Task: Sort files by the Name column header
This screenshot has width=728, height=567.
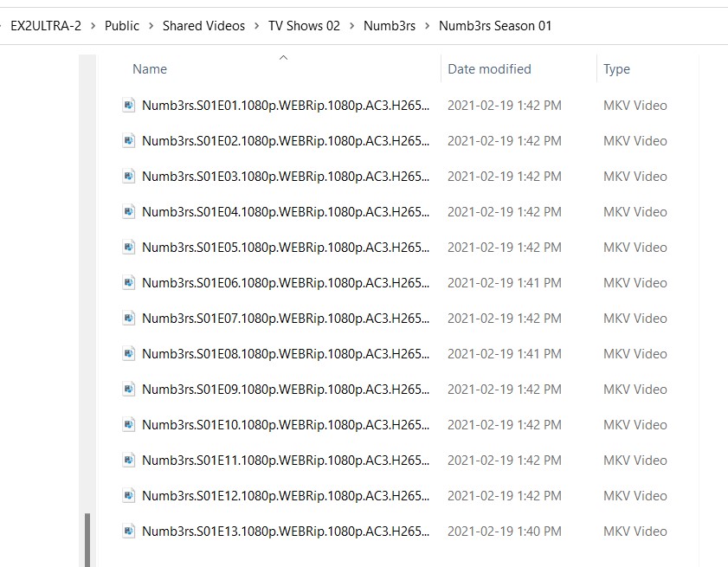Action: (x=150, y=69)
